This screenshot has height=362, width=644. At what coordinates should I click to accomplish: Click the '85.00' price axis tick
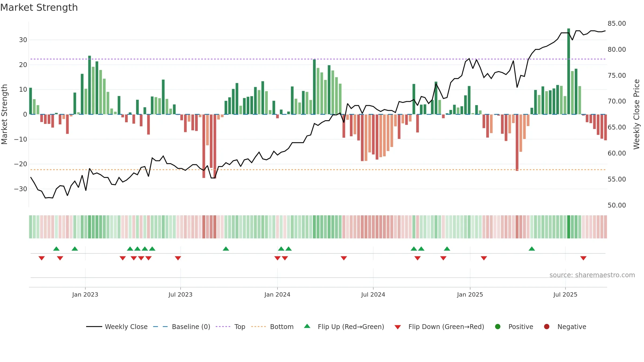(617, 24)
